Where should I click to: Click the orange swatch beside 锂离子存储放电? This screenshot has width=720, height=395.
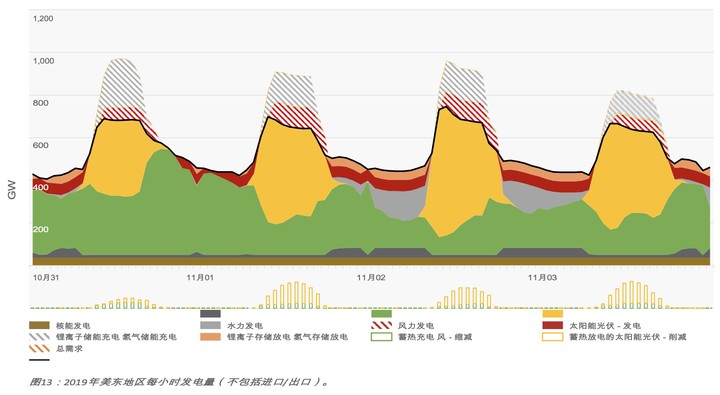coord(210,337)
